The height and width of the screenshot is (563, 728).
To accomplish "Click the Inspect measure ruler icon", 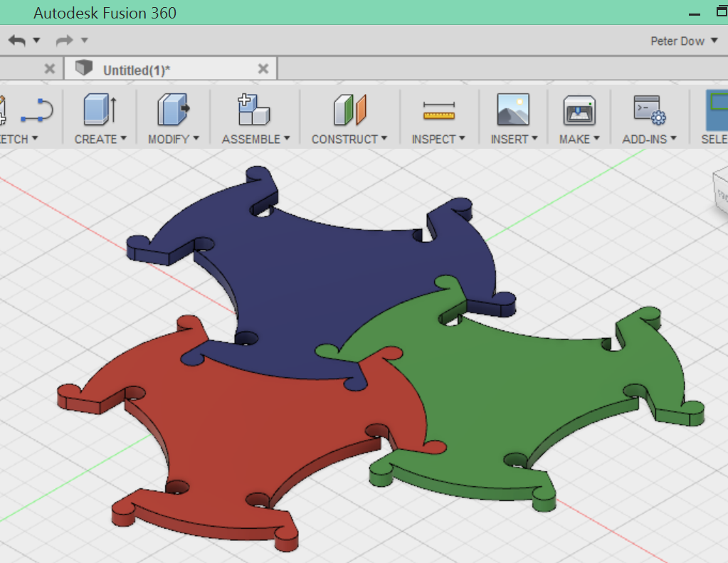I will click(438, 110).
